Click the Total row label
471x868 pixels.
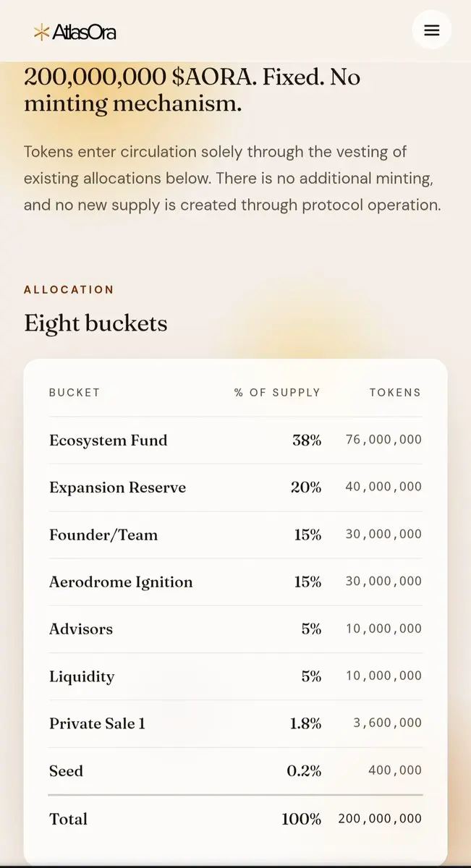pos(68,819)
